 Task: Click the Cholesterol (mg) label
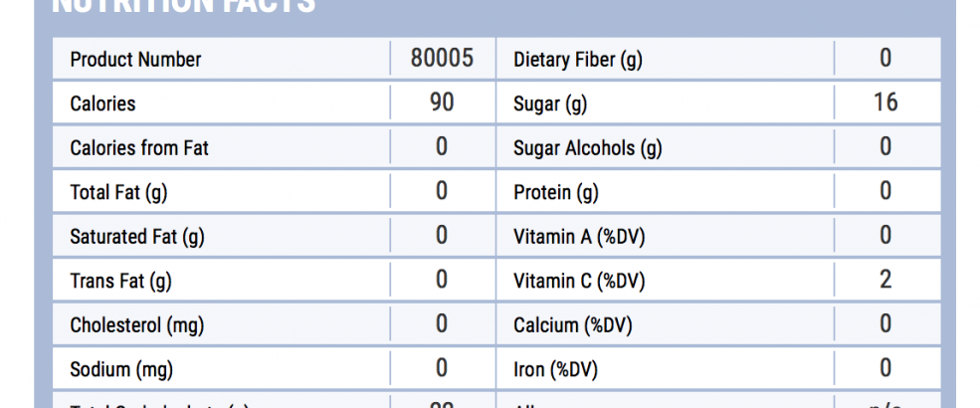point(137,325)
